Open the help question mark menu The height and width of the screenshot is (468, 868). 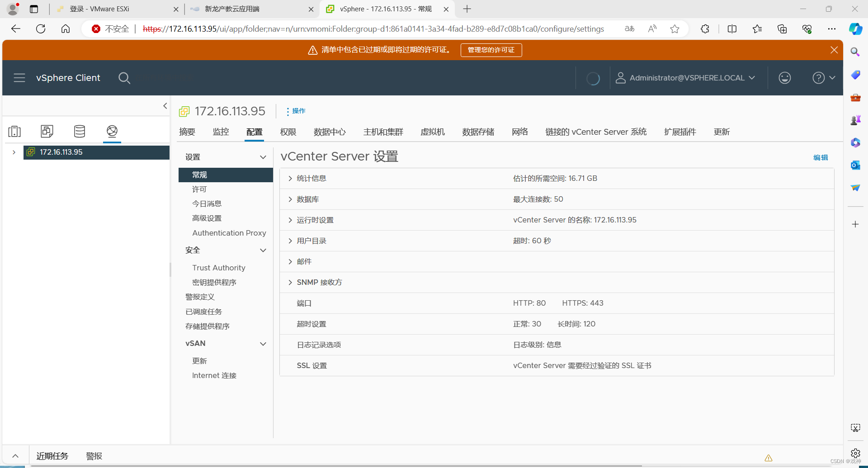click(x=823, y=78)
